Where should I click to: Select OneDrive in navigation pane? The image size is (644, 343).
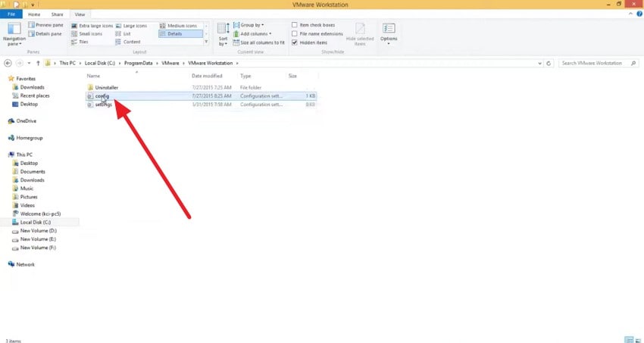pos(27,121)
